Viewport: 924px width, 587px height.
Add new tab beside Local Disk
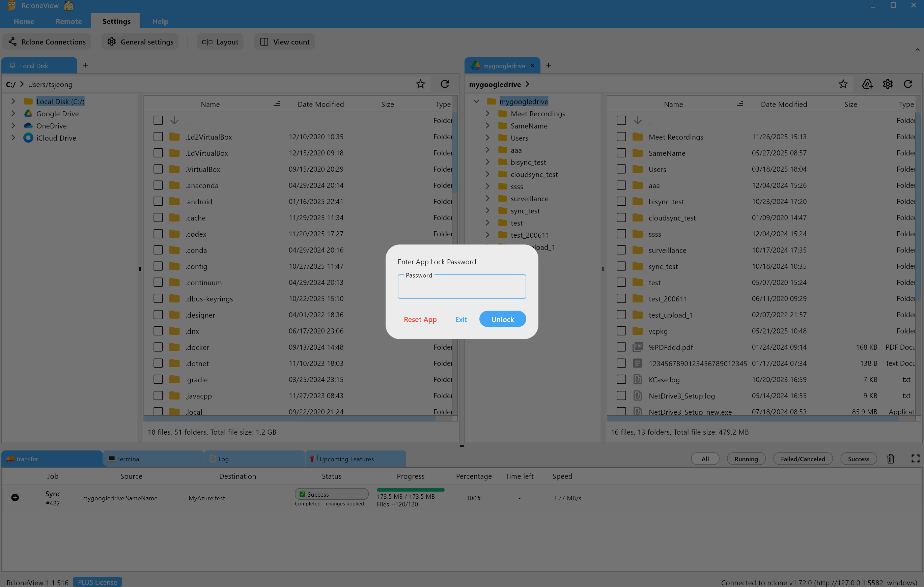pos(85,65)
